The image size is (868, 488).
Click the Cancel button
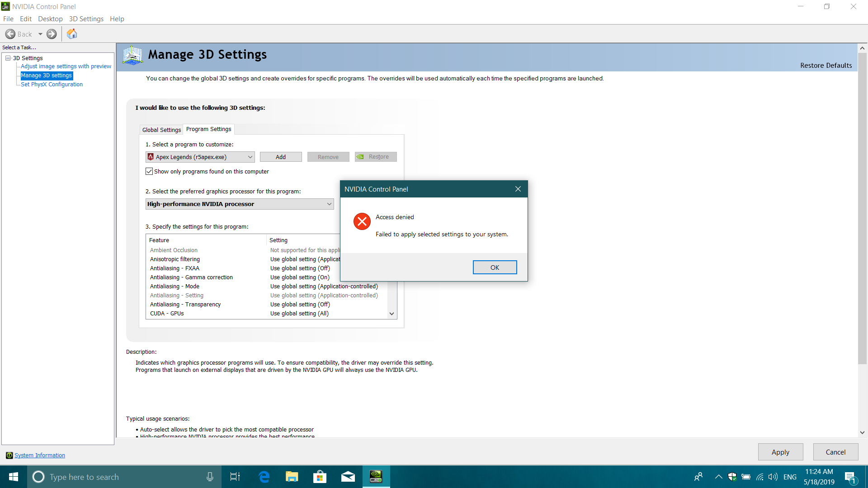pos(835,452)
